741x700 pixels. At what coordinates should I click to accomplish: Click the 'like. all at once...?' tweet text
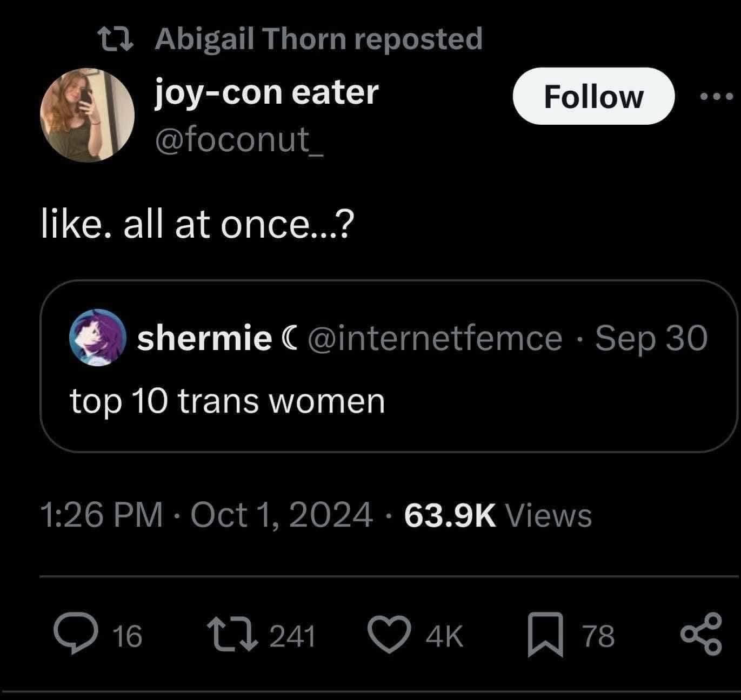pyautogui.click(x=198, y=225)
